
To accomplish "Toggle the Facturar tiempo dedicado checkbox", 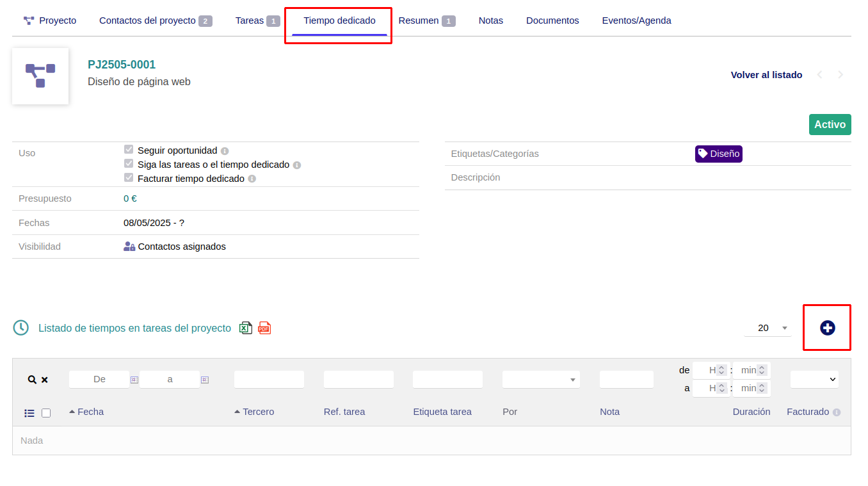I will point(129,178).
